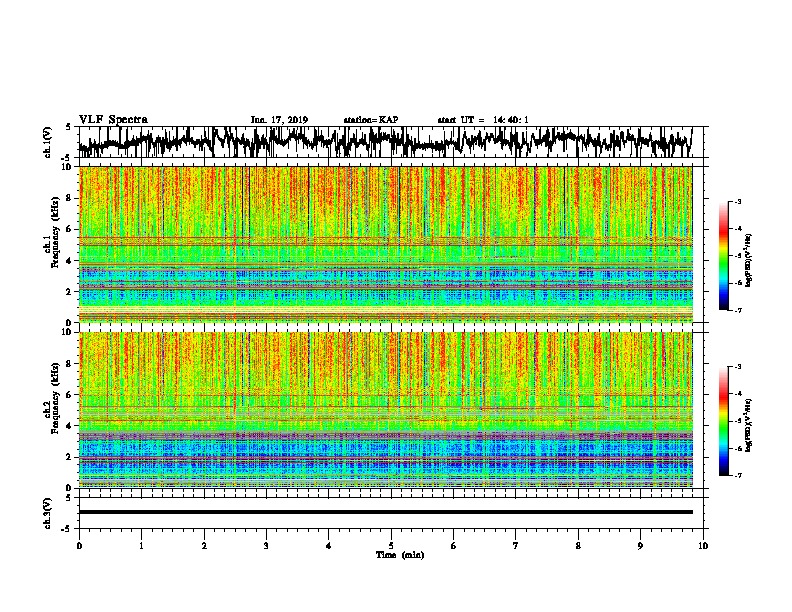Viewport: 792px width, 612px height.
Task: Click the "10" tick at the time axis end
Action: pyautogui.click(x=703, y=545)
